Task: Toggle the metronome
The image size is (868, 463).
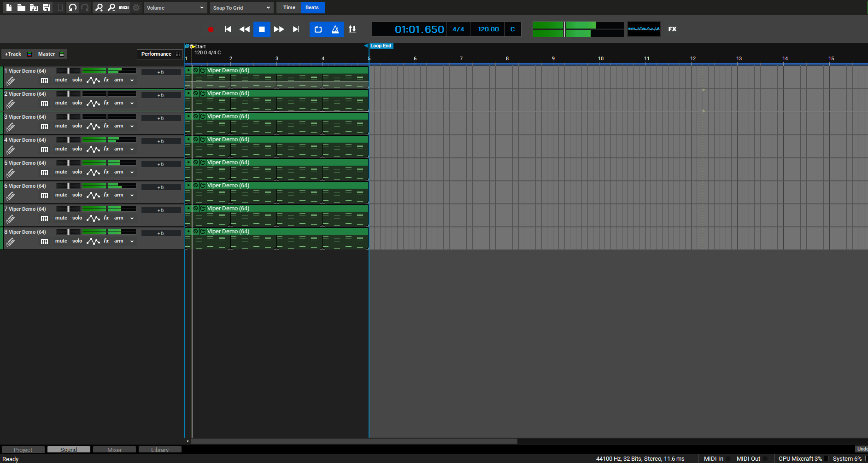Action: (335, 29)
